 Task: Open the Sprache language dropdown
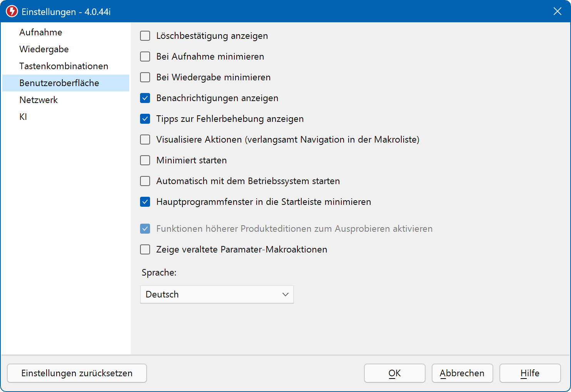pos(217,294)
